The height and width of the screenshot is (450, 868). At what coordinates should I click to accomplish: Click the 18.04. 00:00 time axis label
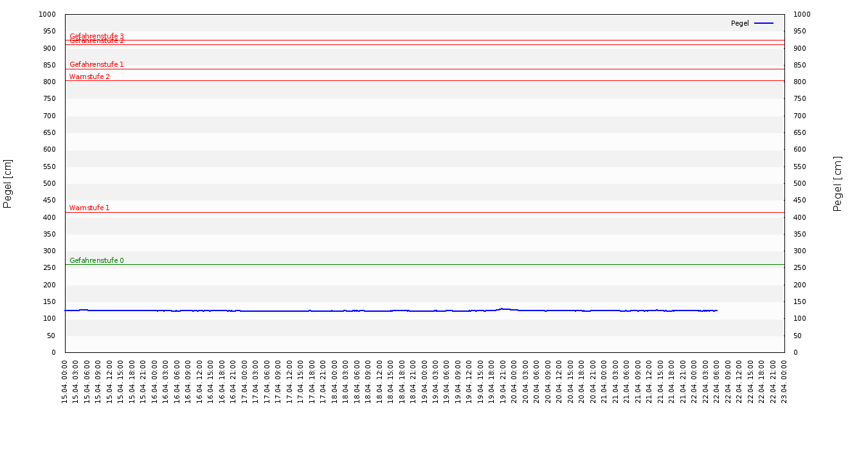[x=335, y=382]
